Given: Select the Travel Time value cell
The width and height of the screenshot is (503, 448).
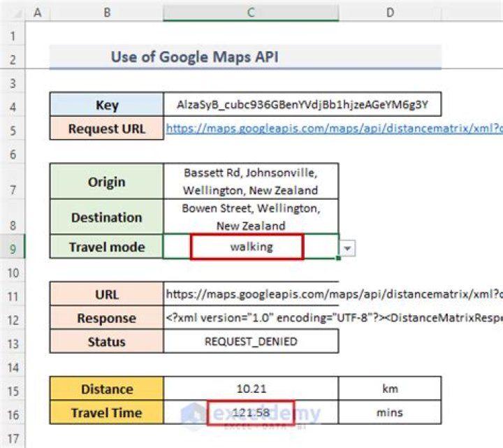Looking at the screenshot, I should coord(251,412).
